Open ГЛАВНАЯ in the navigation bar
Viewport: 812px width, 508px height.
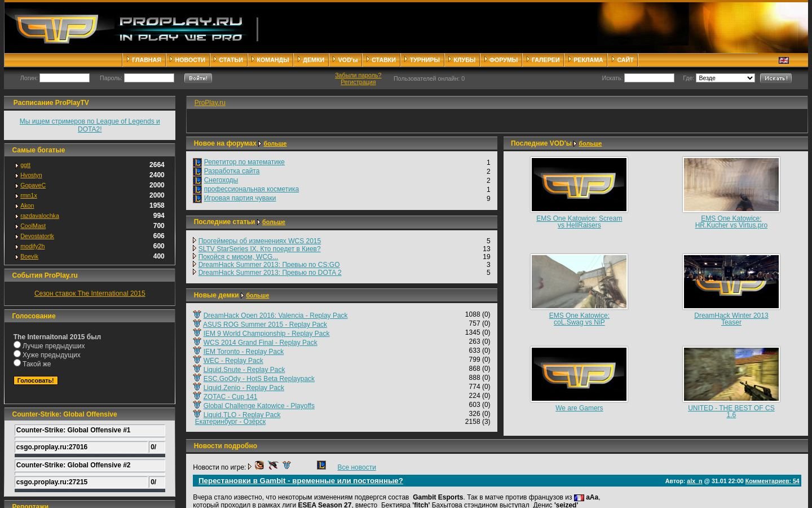(x=146, y=60)
